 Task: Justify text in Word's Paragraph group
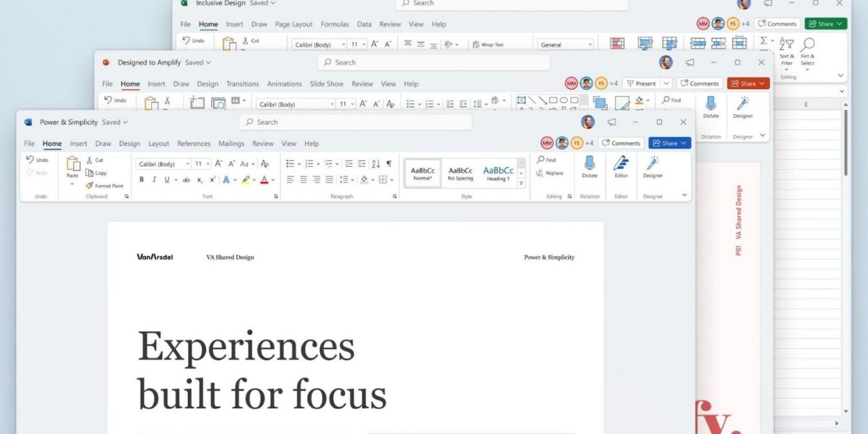[329, 180]
